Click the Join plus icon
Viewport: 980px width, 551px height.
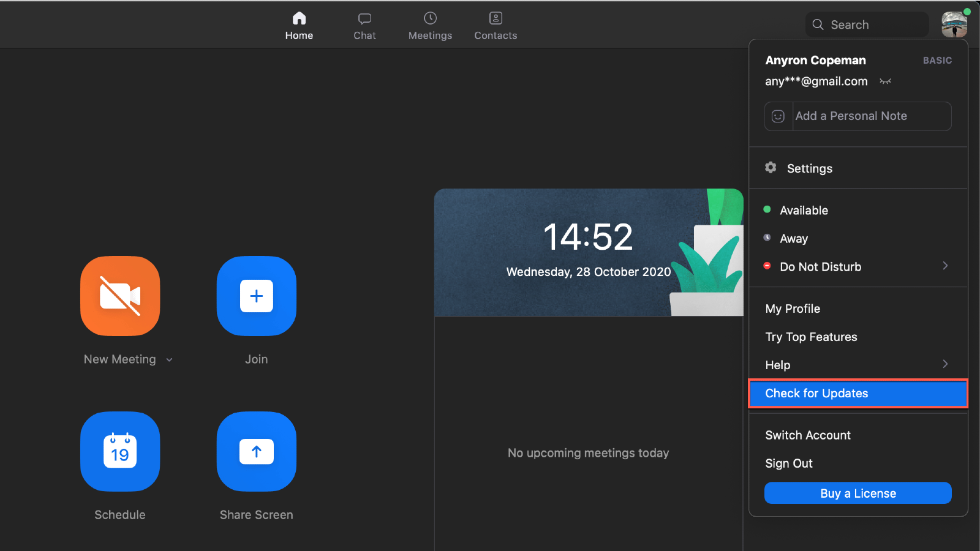click(256, 296)
